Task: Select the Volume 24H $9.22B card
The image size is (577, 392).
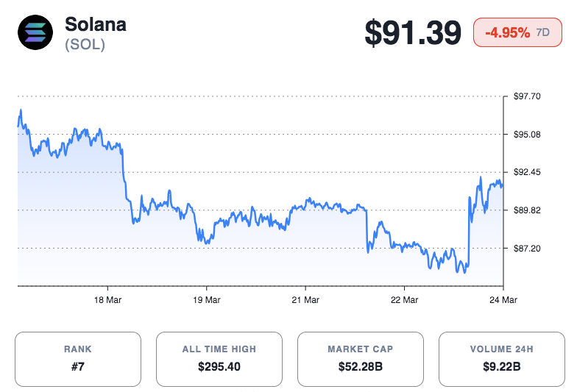Action: click(502, 358)
